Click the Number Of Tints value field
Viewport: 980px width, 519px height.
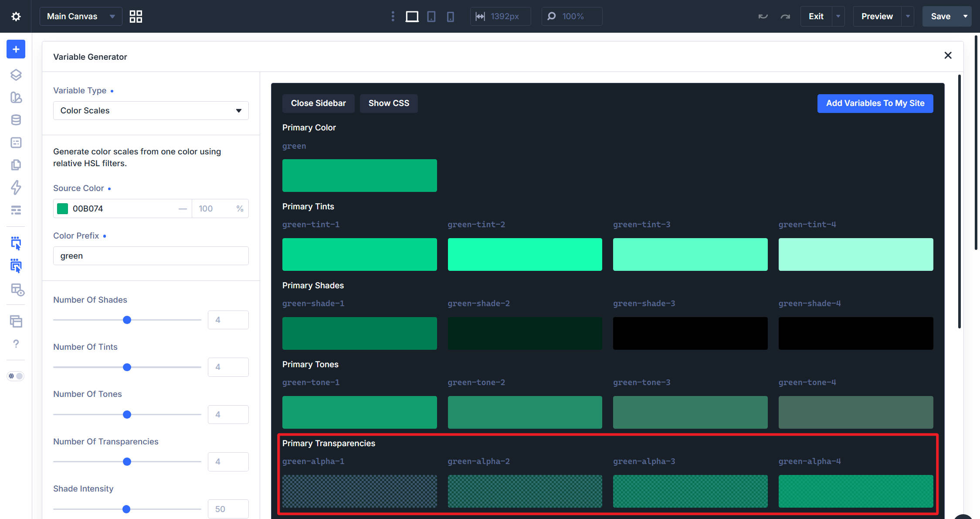[x=228, y=367]
